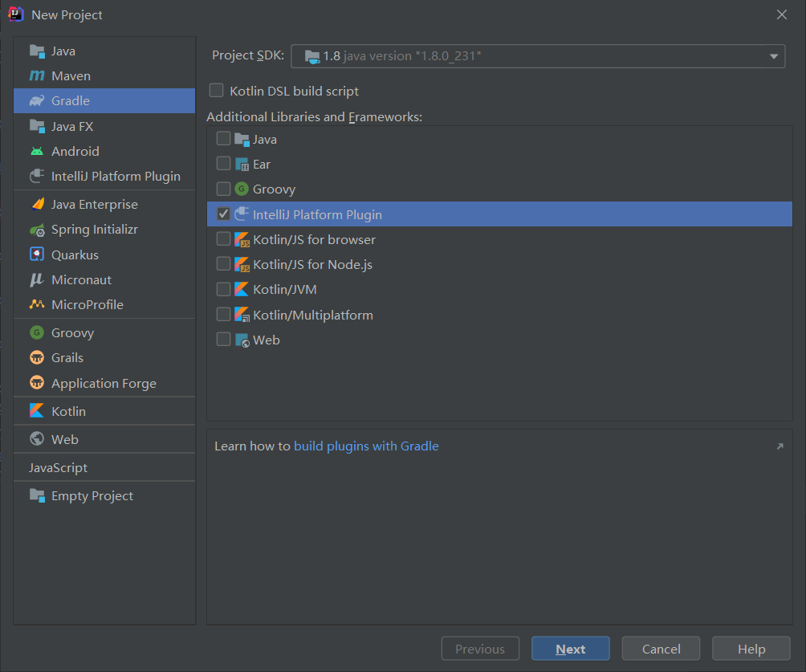Choose Java FX project type
The height and width of the screenshot is (672, 806).
pyautogui.click(x=72, y=126)
